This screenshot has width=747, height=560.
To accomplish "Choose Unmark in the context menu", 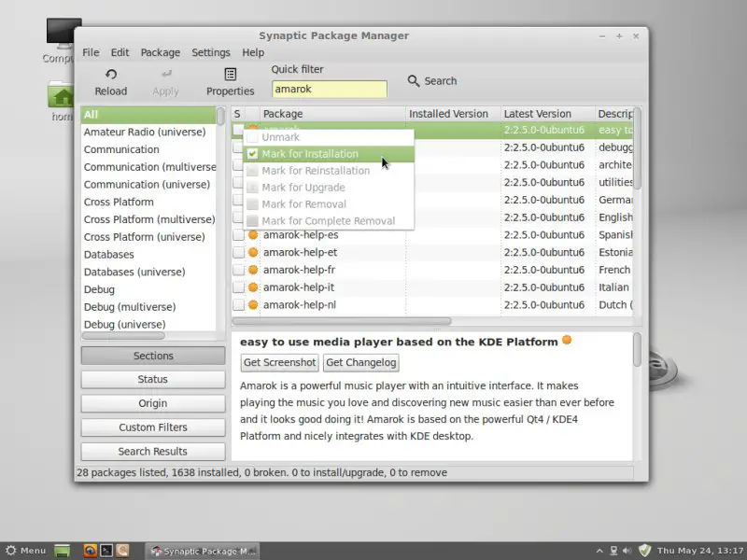I will 329,137.
